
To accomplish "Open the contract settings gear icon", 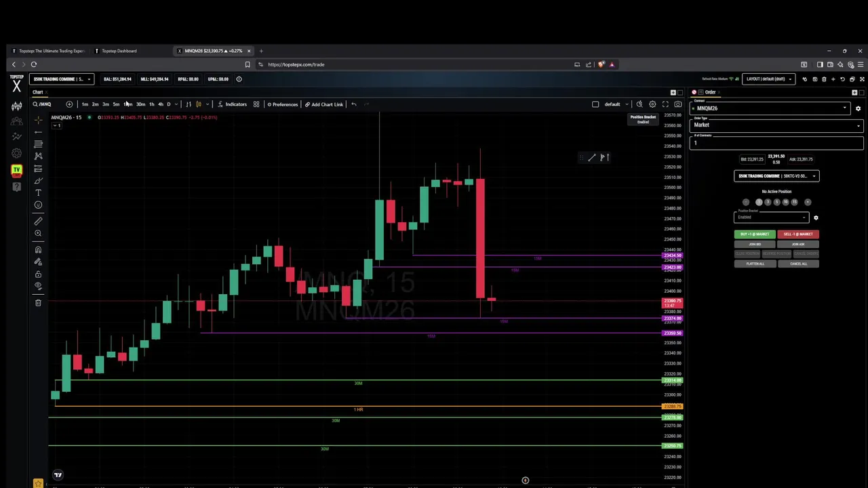I will coord(858,108).
